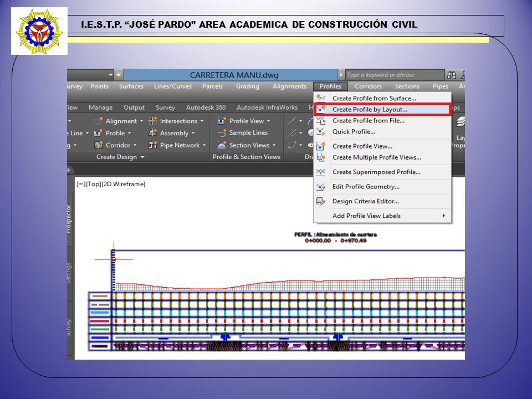Open the Alignments menu
The height and width of the screenshot is (399, 532).
[289, 86]
